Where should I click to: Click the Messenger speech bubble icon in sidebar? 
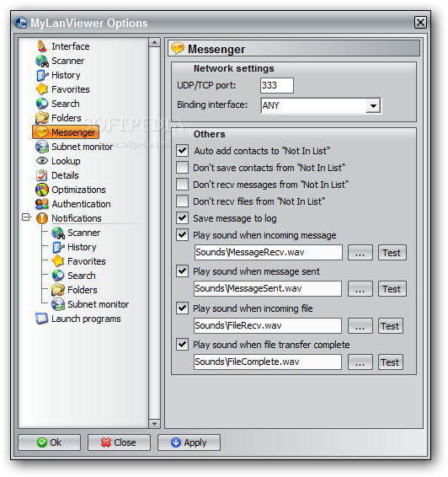point(42,132)
